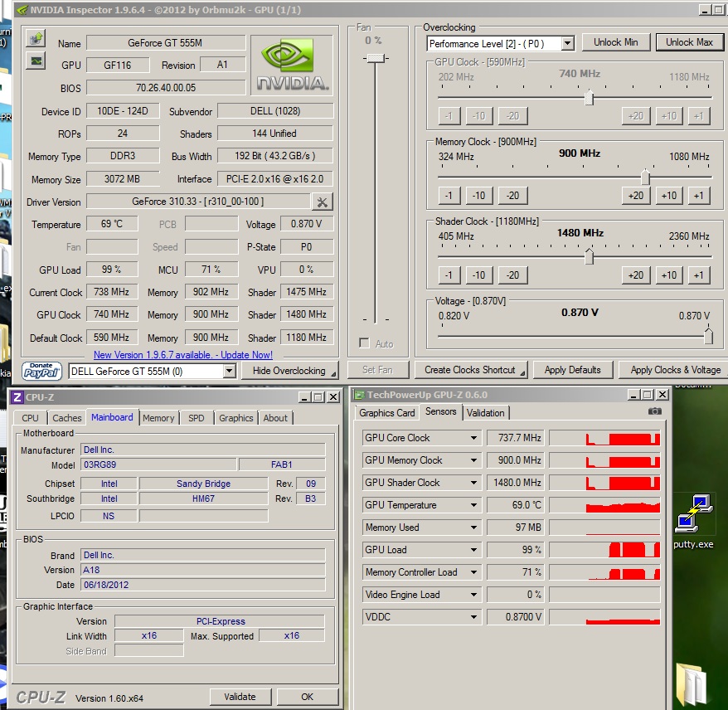Open the Validation tab in GPU-Z
Viewport: 728px width, 710px height.
click(x=486, y=413)
